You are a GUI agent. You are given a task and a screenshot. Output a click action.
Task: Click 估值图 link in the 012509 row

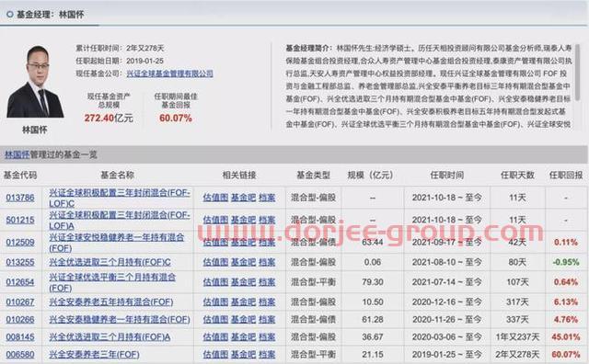(x=215, y=242)
